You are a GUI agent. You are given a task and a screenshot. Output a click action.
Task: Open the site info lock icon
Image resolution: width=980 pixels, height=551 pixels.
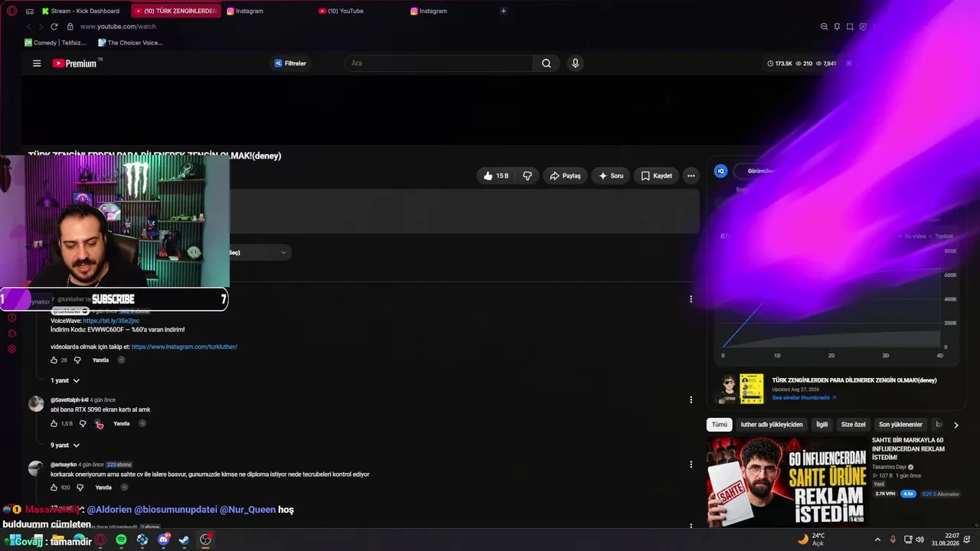pos(70,26)
